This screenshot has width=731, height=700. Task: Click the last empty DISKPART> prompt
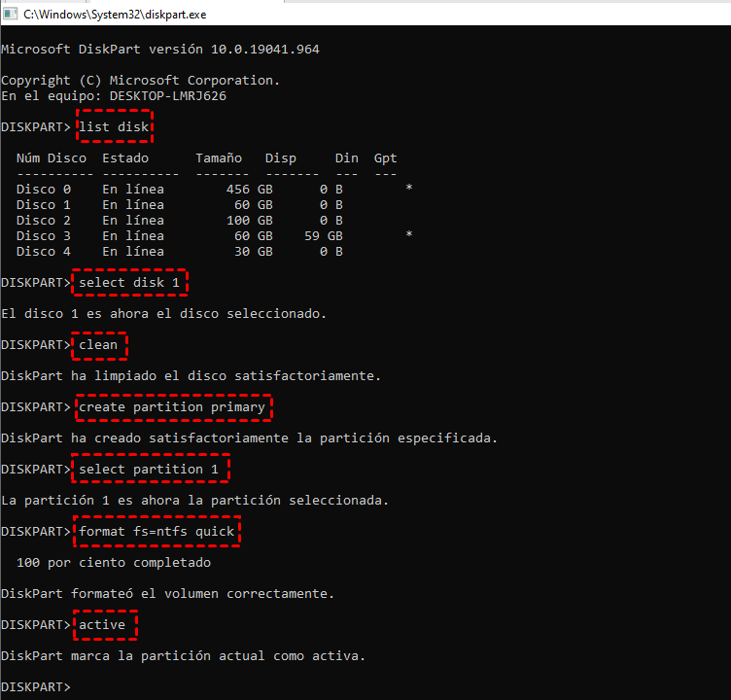[x=36, y=687]
